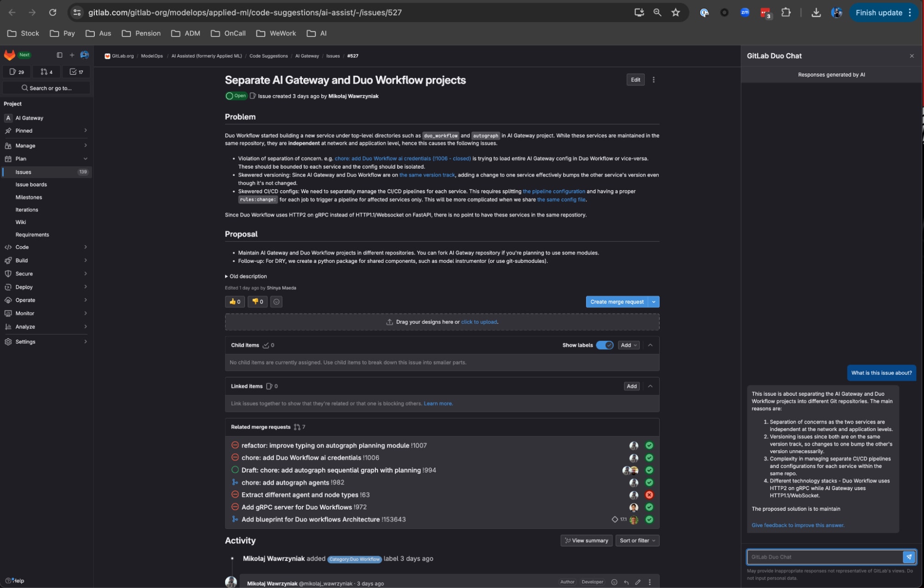Open the 'click to upload' designs link
This screenshot has width=924, height=588.
click(479, 322)
